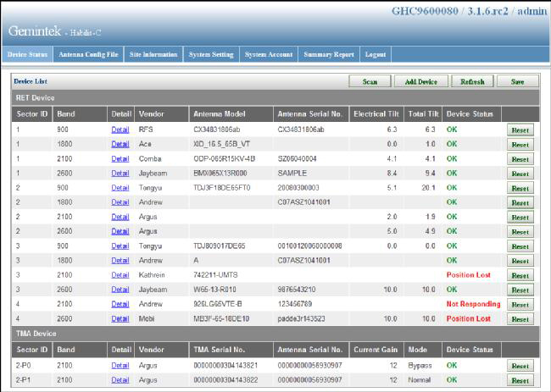Image resolution: width=551 pixels, height=392 pixels.
Task: Open Detail for sector 2 Tongyu device
Action: pyautogui.click(x=120, y=188)
